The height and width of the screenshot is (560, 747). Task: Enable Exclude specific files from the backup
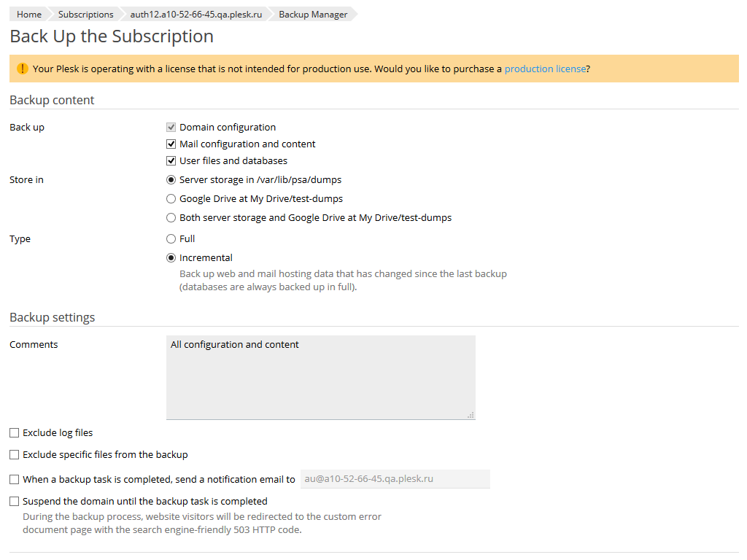click(x=14, y=454)
